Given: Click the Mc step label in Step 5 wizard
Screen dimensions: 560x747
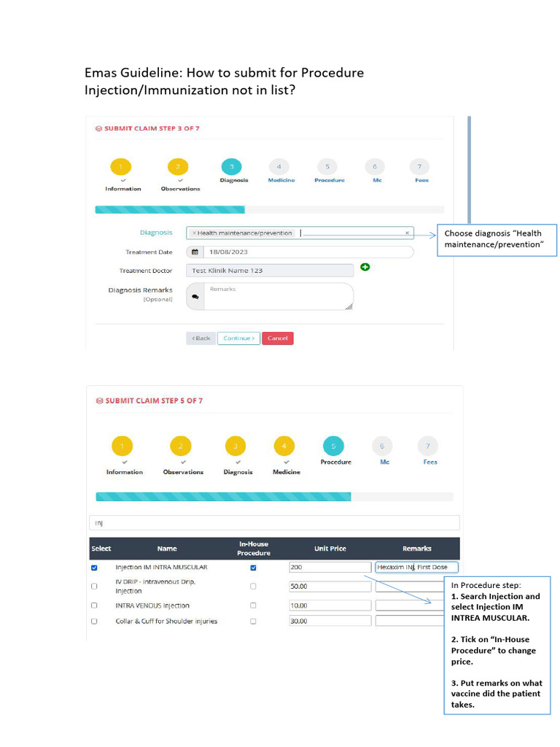Looking at the screenshot, I should 385,462.
